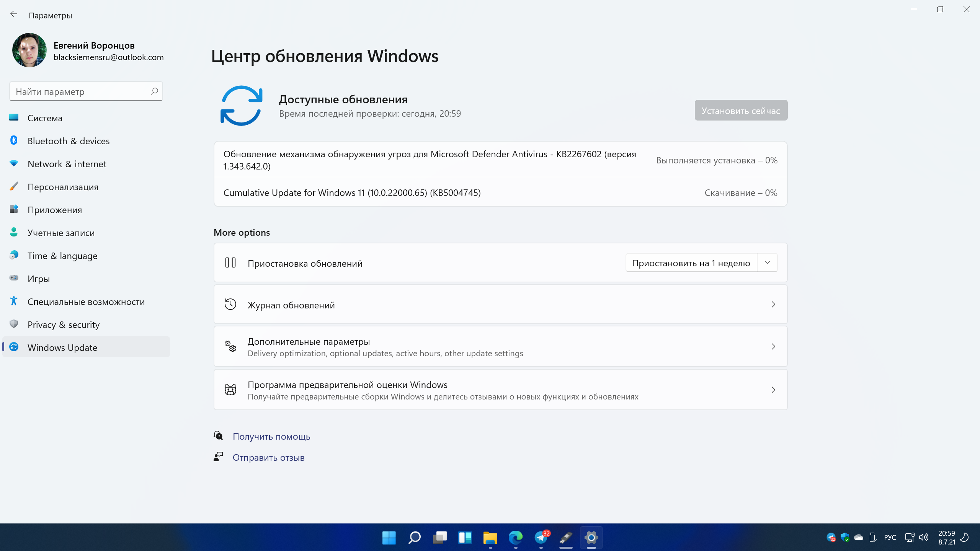Click the Дополнительные параметры gears icon
Image resolution: width=980 pixels, height=551 pixels.
pyautogui.click(x=230, y=346)
